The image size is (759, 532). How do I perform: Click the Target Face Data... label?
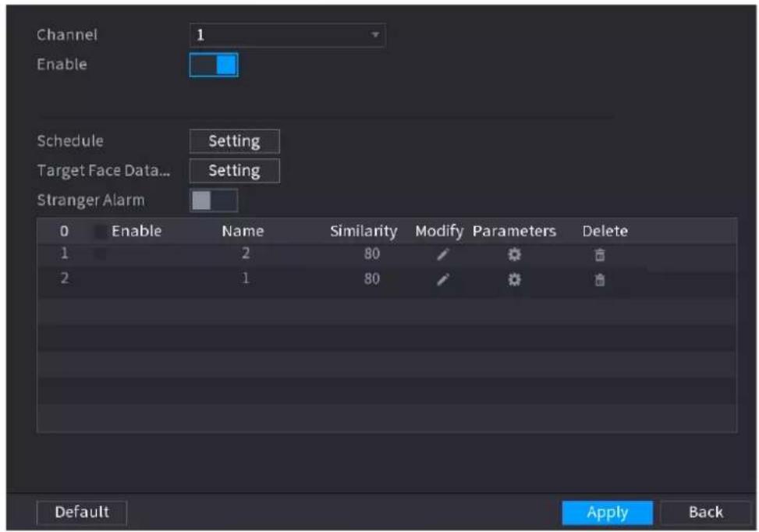click(x=104, y=171)
